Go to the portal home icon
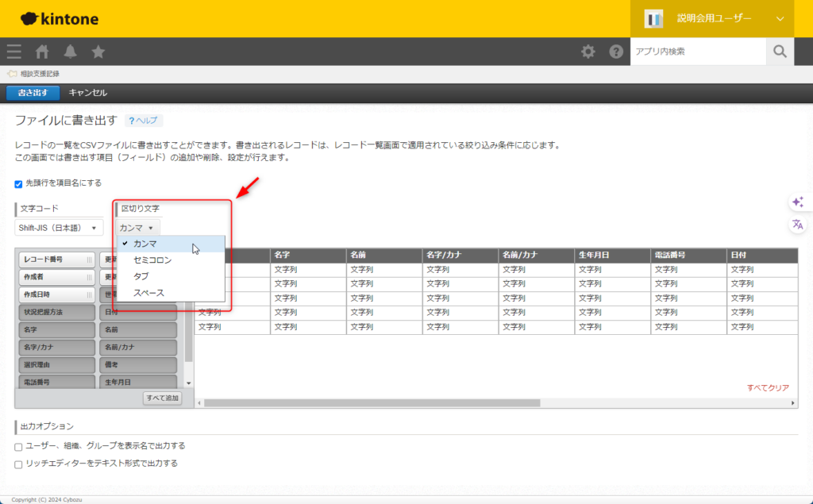 point(42,52)
